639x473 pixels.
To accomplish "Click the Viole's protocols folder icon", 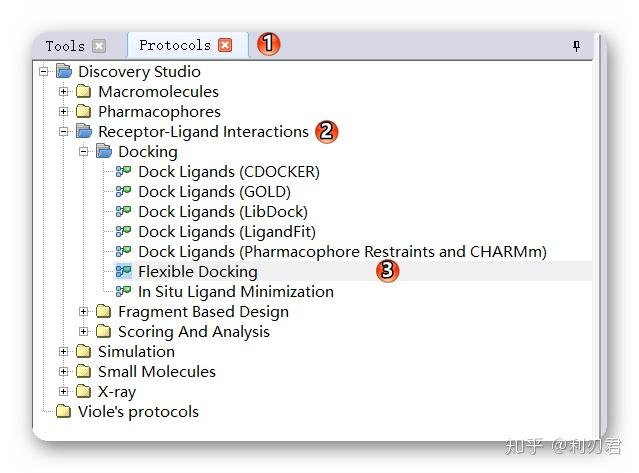I will coord(64,411).
